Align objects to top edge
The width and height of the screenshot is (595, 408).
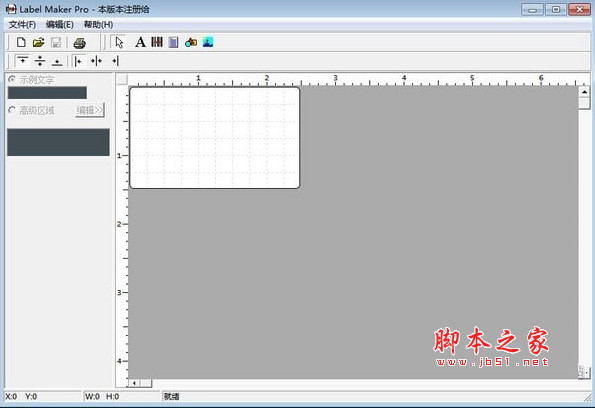coord(23,60)
